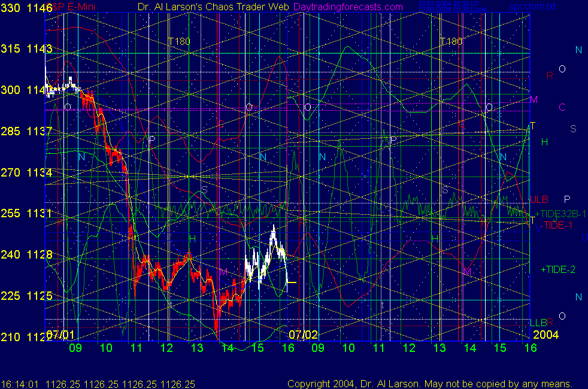Screen dimensions: 588x389
Task: Open the Daytradingforecasts.com link text
Action: coord(348,7)
